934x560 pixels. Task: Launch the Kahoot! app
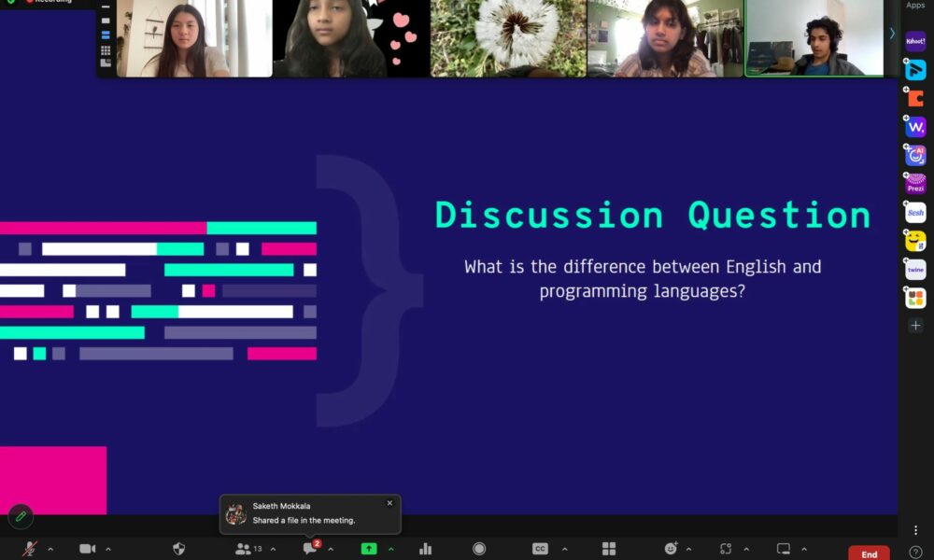click(915, 40)
